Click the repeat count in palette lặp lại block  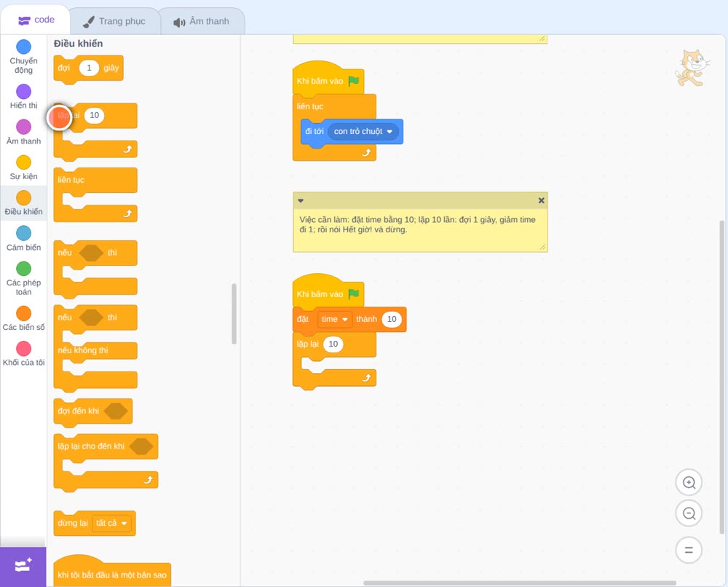(94, 115)
